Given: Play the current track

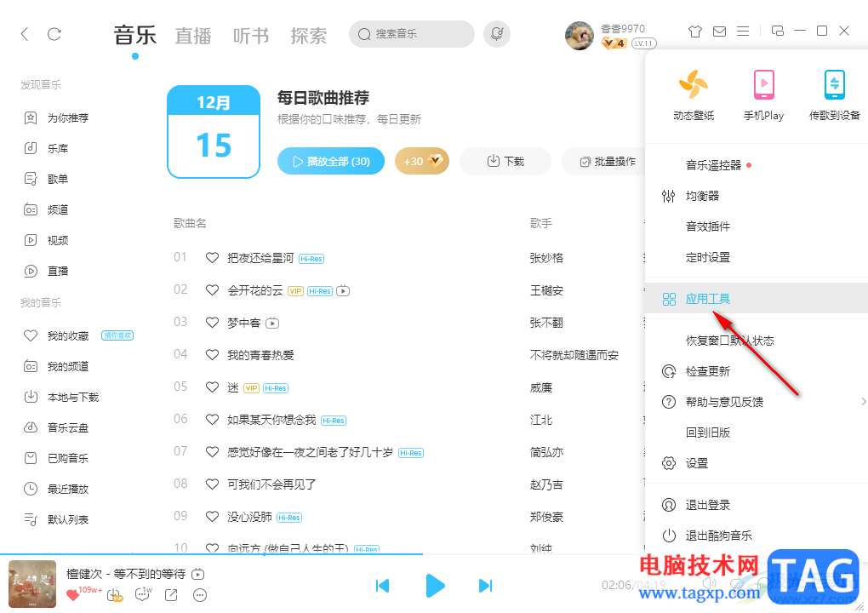Looking at the screenshot, I should [x=435, y=586].
